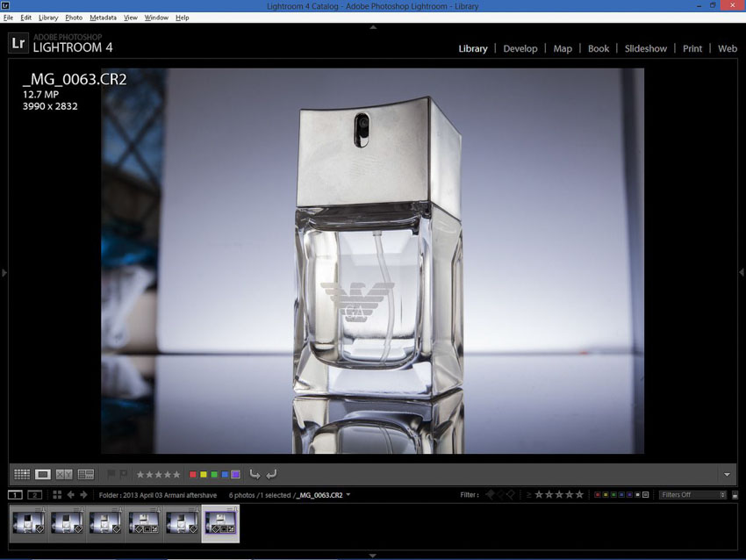This screenshot has width=746, height=560.
Task: Open the toolbar content dropdown triangle
Action: coord(727,474)
